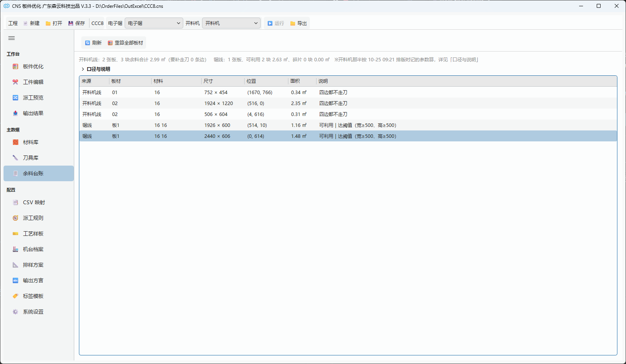Sort by the 位置 column header
This screenshot has height=364, width=626.
(x=266, y=81)
